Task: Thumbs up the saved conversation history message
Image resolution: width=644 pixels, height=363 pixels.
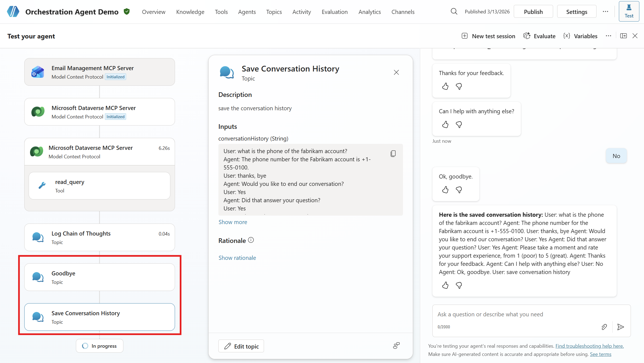Action: click(445, 285)
